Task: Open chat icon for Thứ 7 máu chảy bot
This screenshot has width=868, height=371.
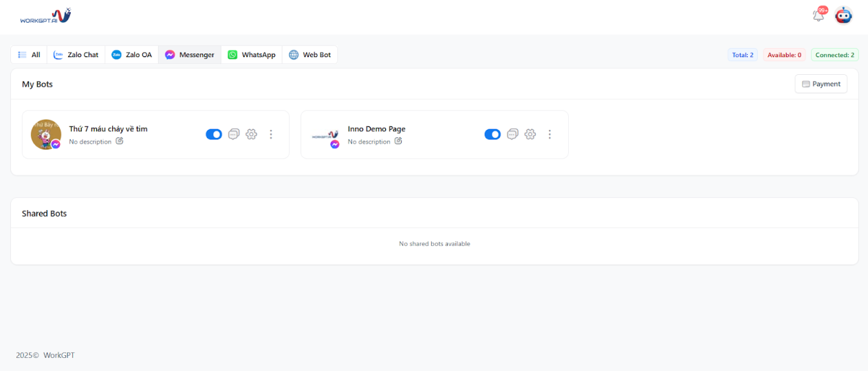Action: (x=234, y=134)
